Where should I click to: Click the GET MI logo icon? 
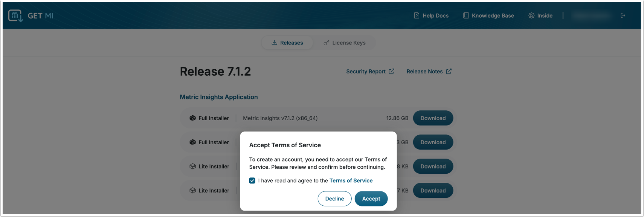(15, 15)
